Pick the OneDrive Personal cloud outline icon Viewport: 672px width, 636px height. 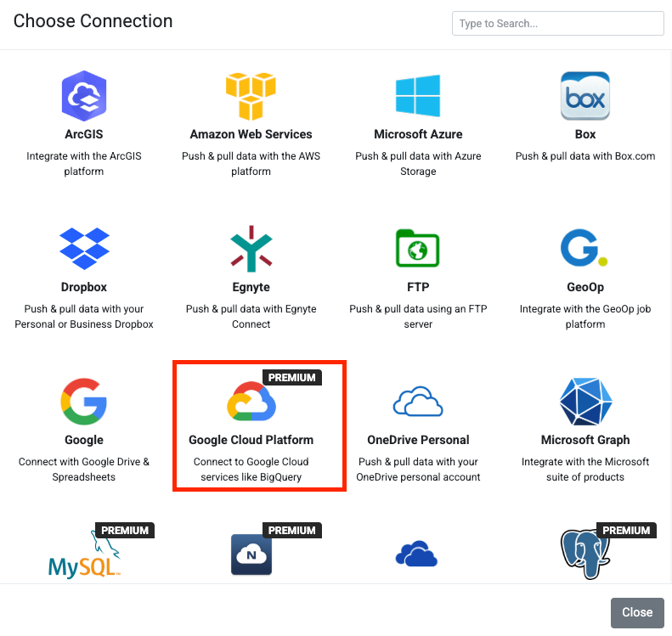tap(418, 402)
